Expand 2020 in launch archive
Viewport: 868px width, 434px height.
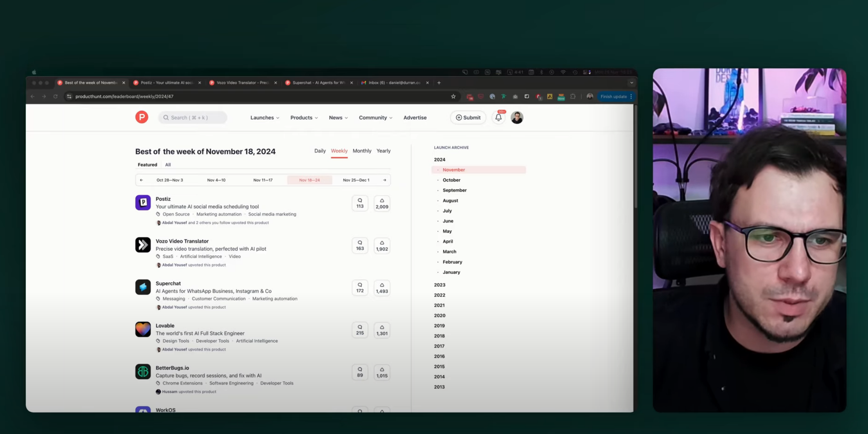point(440,315)
